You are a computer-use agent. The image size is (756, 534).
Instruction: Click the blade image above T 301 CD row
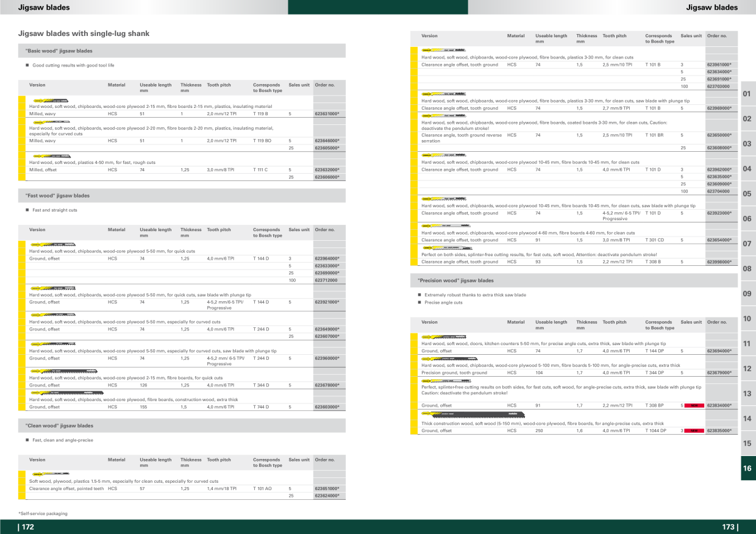tap(445, 226)
